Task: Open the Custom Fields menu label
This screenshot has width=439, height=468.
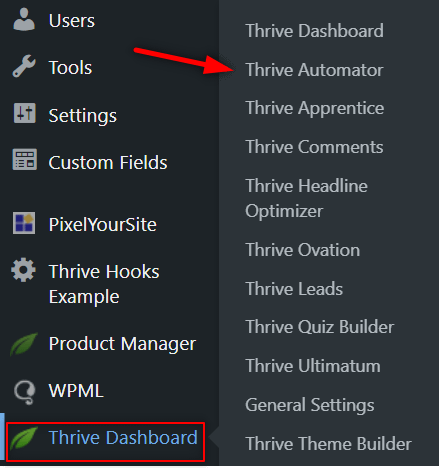Action: click(108, 163)
